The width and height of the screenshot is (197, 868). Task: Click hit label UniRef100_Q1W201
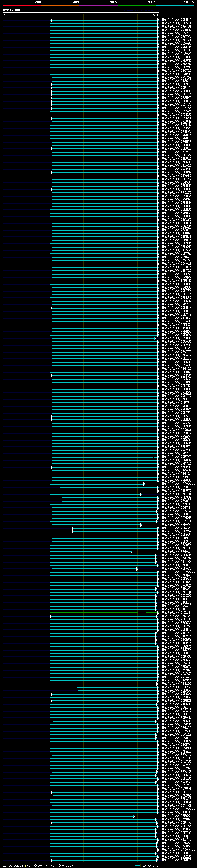[177, 528]
